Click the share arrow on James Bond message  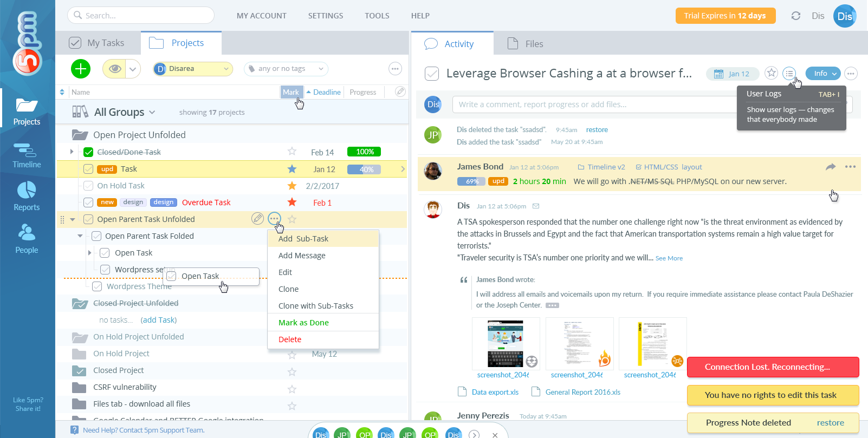[831, 167]
